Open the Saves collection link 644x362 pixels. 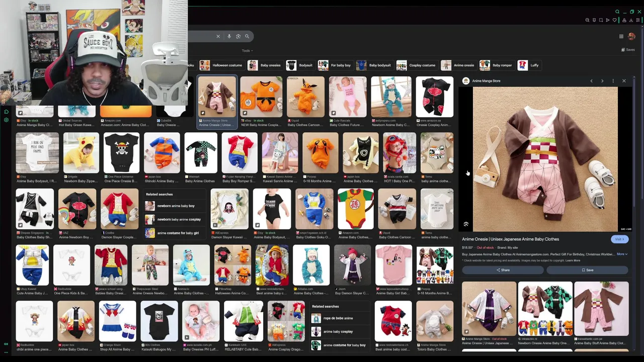(x=628, y=50)
